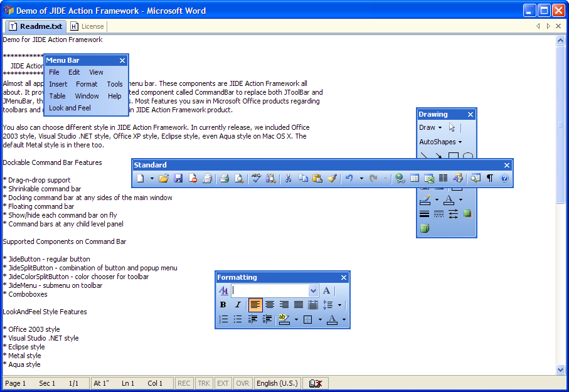Open the Edit menu
Viewport: 569px width, 392px height.
[74, 72]
